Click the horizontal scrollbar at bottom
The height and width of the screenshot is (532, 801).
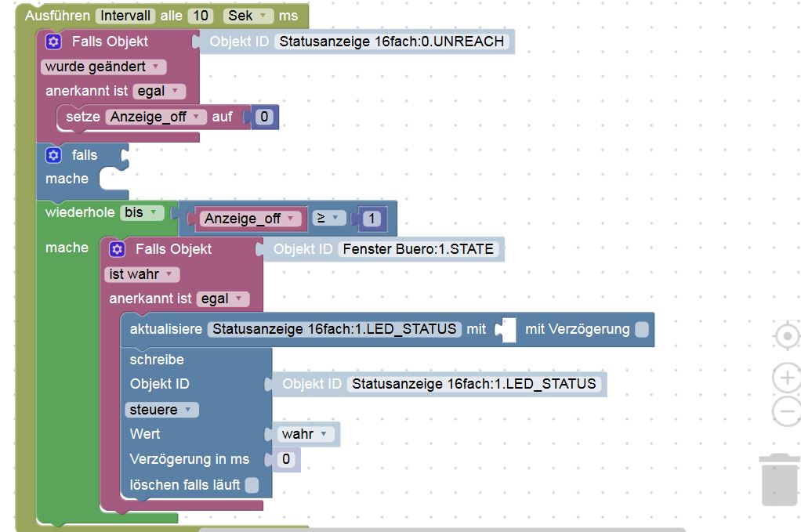(442, 530)
